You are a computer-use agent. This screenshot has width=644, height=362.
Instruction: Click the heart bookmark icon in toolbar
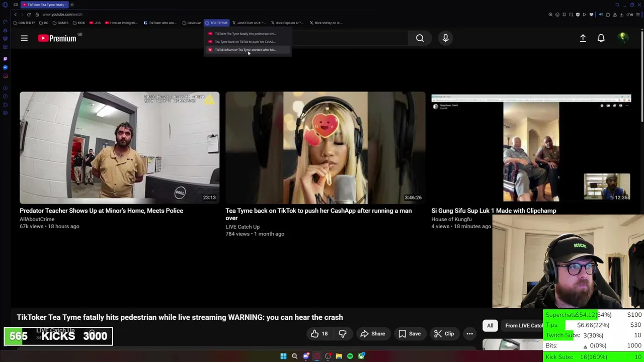[591, 15]
